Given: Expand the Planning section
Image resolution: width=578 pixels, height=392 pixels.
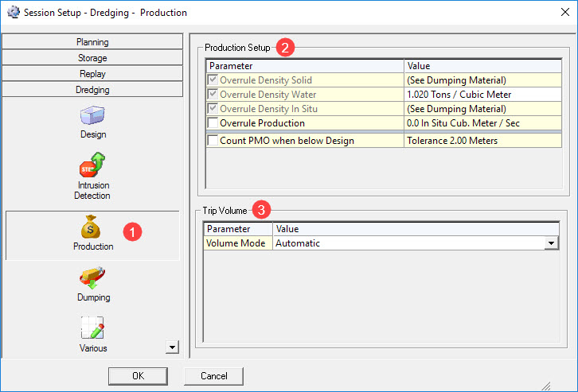Looking at the screenshot, I should (x=93, y=42).
